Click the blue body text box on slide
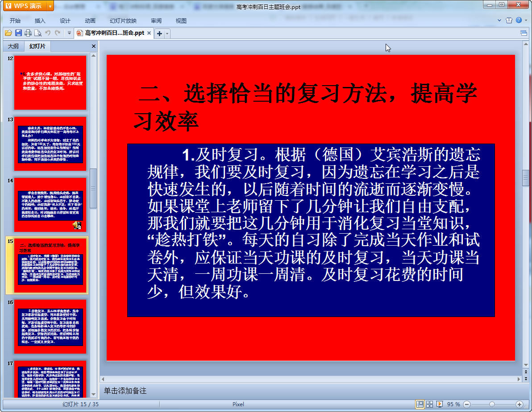 click(311, 230)
